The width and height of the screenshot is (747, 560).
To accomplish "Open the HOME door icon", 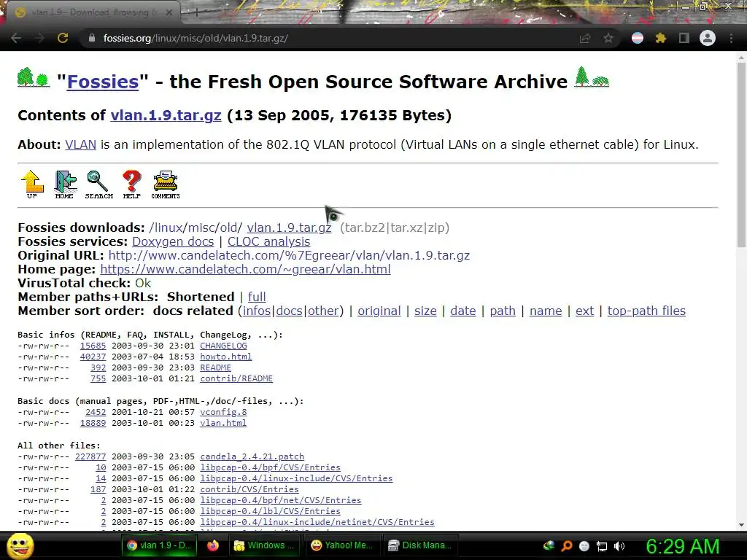I will click(x=64, y=184).
